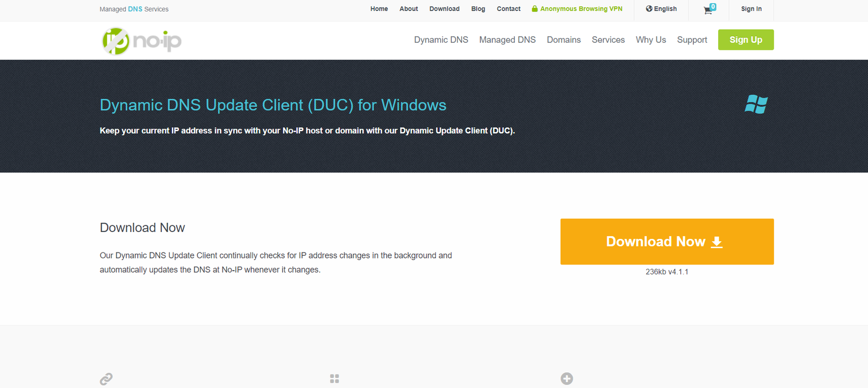Click the Windows logo icon
Screen dimensions: 868x388
[x=756, y=104]
